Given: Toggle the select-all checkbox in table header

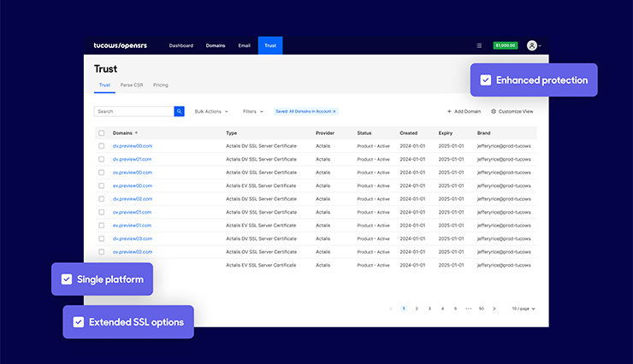Looking at the screenshot, I should pyautogui.click(x=102, y=133).
